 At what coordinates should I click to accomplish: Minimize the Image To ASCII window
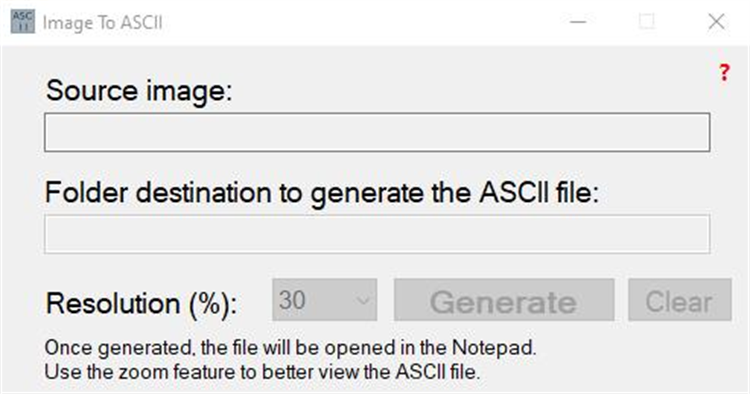[x=578, y=22]
